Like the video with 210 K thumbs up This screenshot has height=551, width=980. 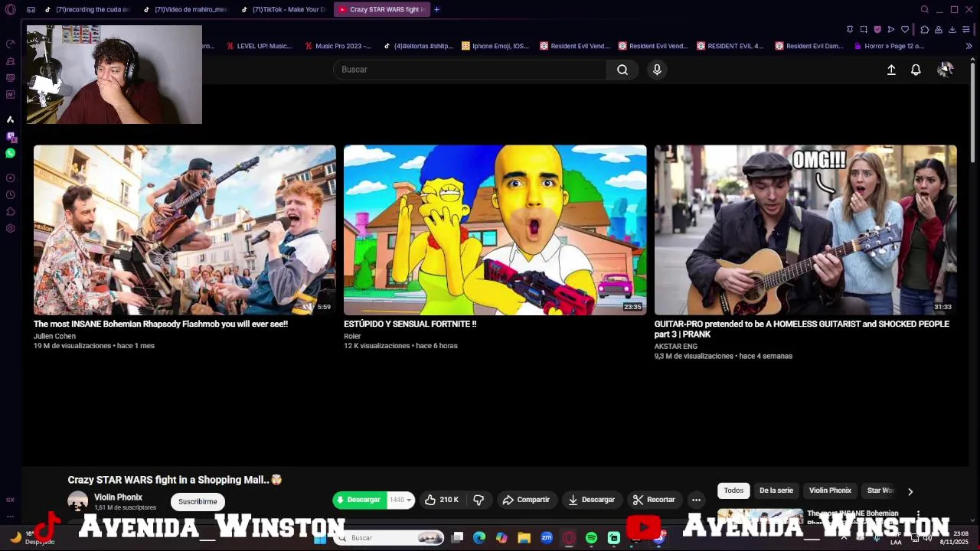(442, 500)
